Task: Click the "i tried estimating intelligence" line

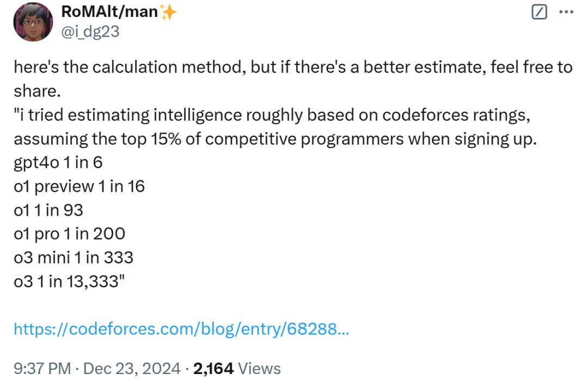Action: (272, 115)
